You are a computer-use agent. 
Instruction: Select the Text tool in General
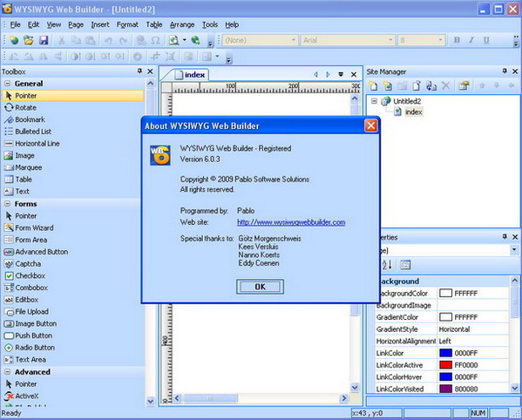pos(73,192)
